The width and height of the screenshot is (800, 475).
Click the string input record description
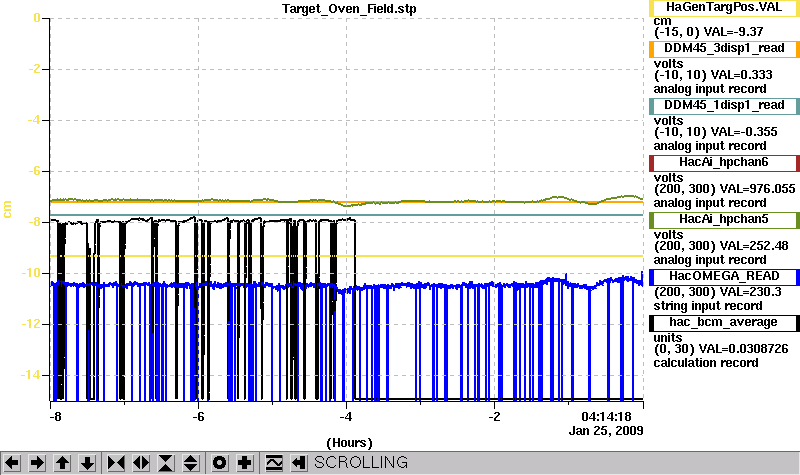click(708, 306)
